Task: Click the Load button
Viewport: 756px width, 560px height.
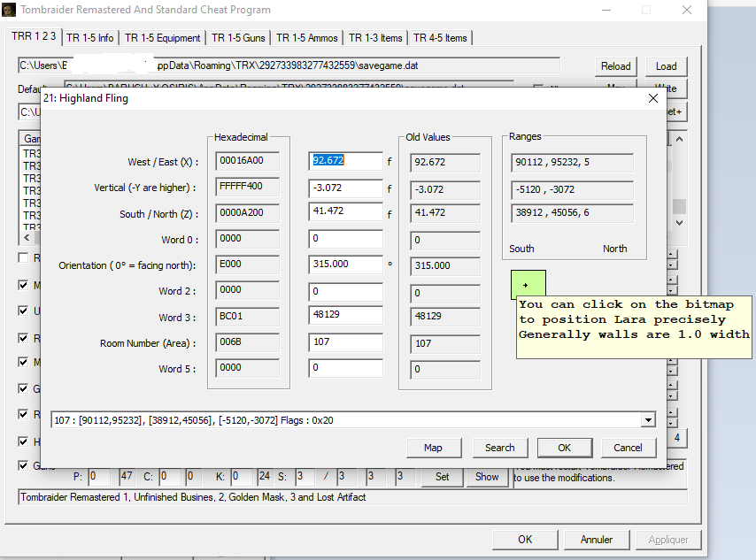Action: click(x=666, y=66)
